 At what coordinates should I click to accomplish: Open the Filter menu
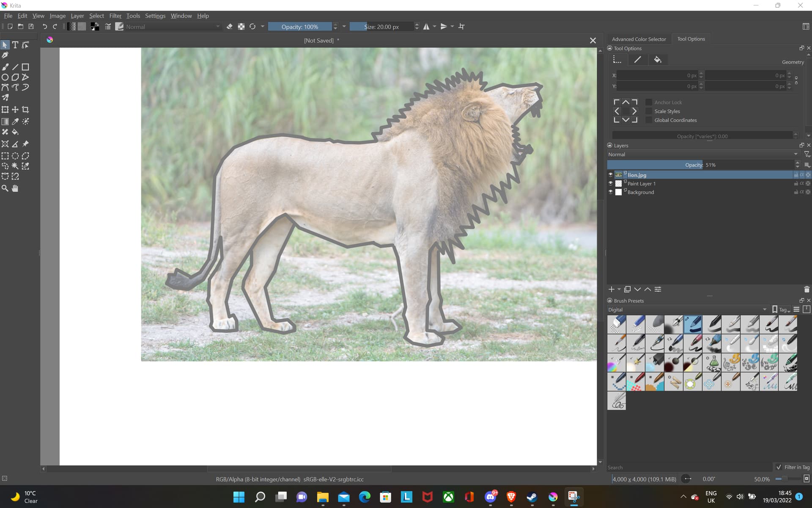[115, 16]
